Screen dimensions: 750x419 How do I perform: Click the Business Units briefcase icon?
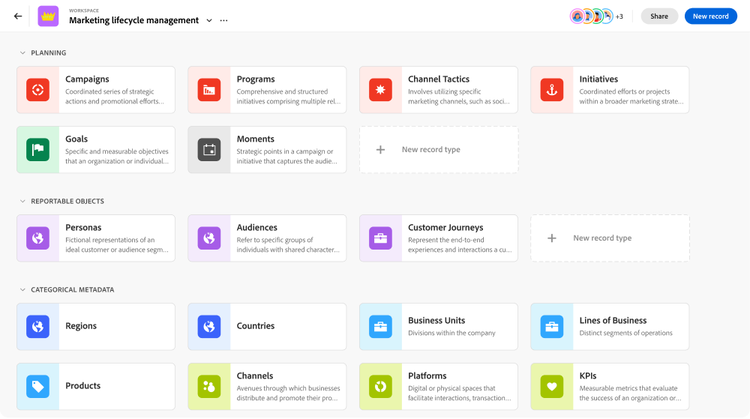click(380, 327)
